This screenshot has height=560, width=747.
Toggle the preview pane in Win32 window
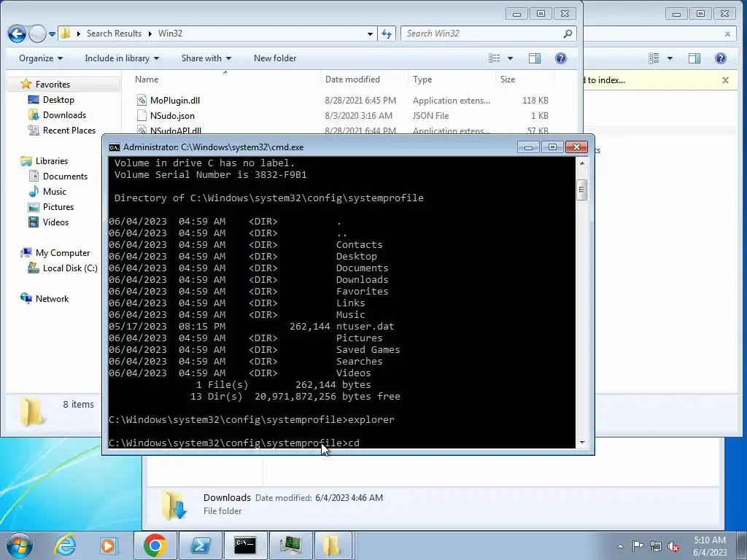tap(535, 58)
